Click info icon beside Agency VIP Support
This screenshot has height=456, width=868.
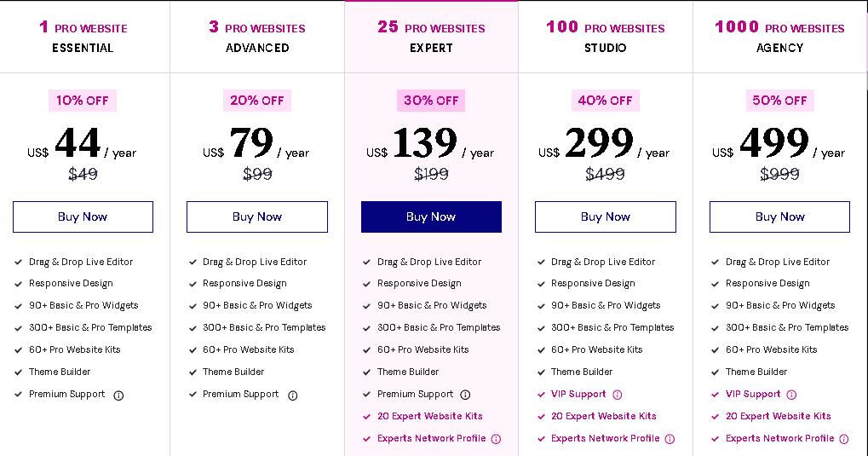tap(791, 395)
